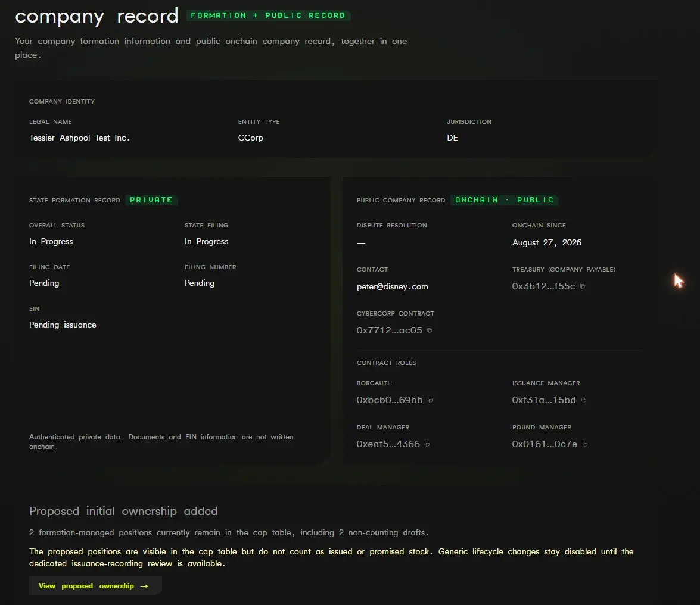Select Overall Status 'In Progress' value
The height and width of the screenshot is (605, 700).
coord(51,241)
